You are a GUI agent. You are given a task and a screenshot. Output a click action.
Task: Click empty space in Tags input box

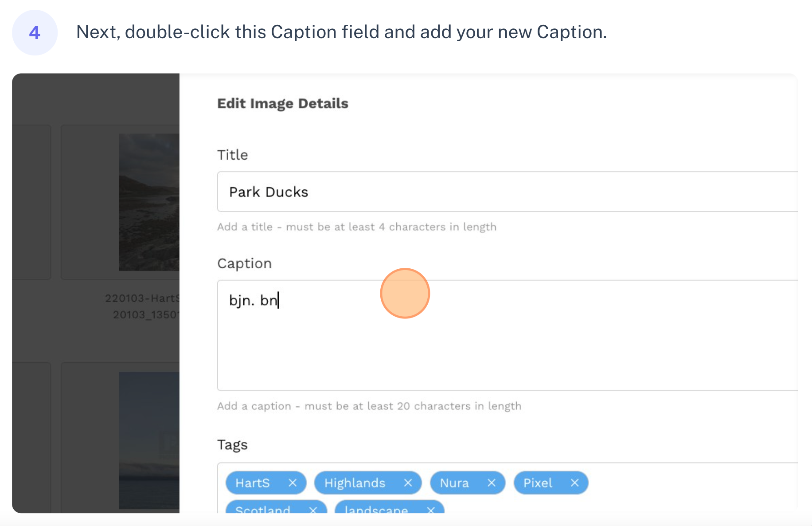(691, 488)
